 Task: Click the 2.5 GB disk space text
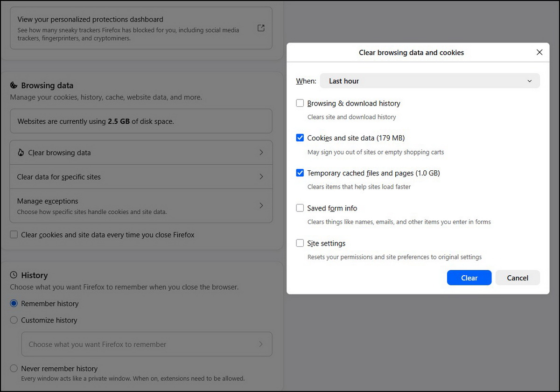[x=119, y=121]
